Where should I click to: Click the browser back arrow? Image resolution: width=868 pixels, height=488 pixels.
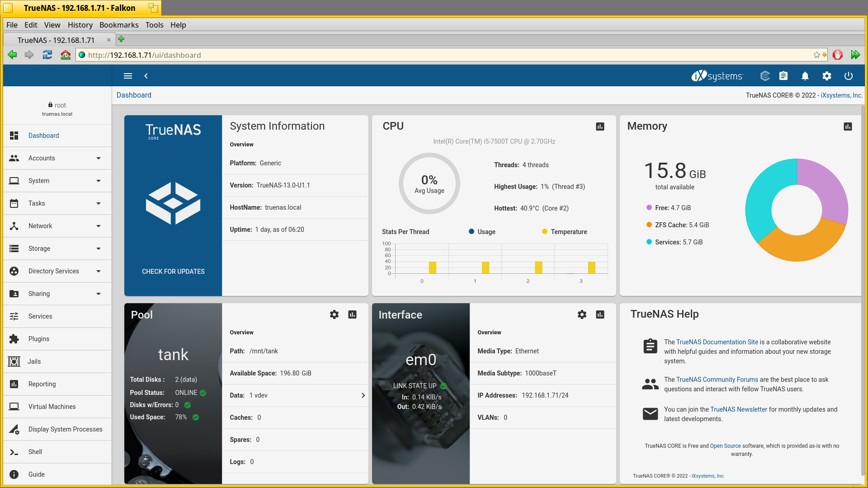pos(12,55)
